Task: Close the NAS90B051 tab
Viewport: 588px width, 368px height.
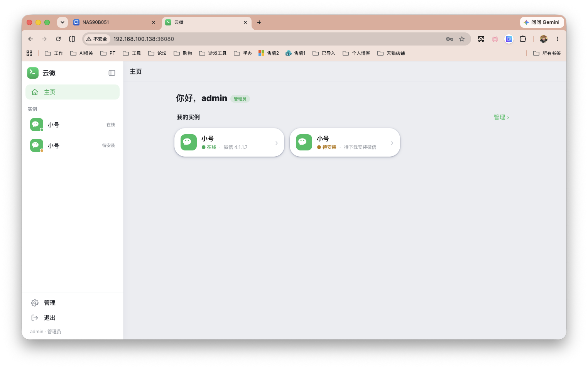Action: point(154,22)
